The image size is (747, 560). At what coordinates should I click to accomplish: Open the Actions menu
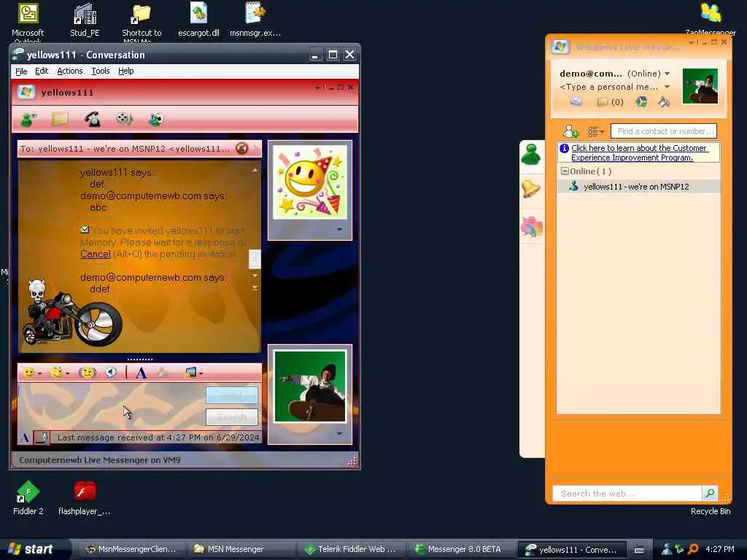pyautogui.click(x=70, y=71)
